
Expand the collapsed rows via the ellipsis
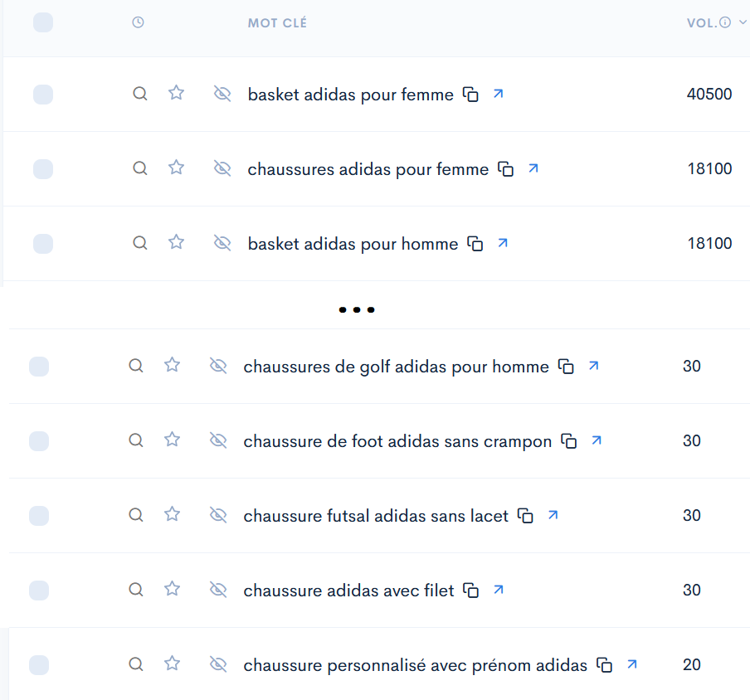(357, 309)
